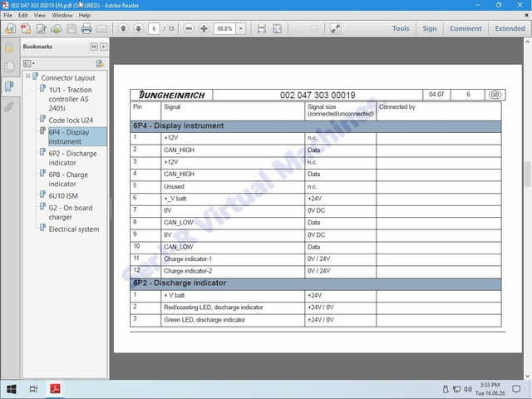The image size is (532, 399).
Task: Open the bookmarks options menu dropdown
Action: coord(29,63)
